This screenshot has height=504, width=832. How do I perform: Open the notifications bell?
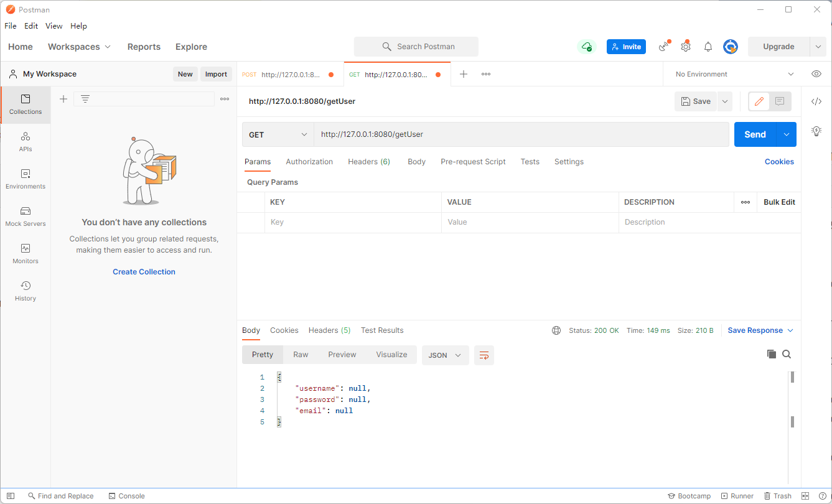click(x=708, y=47)
